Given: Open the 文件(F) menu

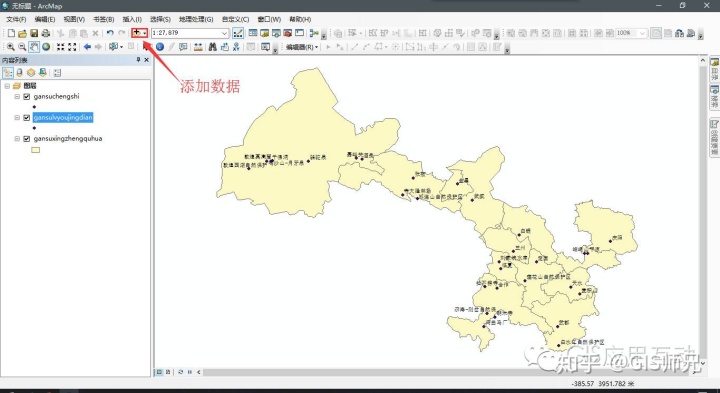Looking at the screenshot, I should 16,19.
